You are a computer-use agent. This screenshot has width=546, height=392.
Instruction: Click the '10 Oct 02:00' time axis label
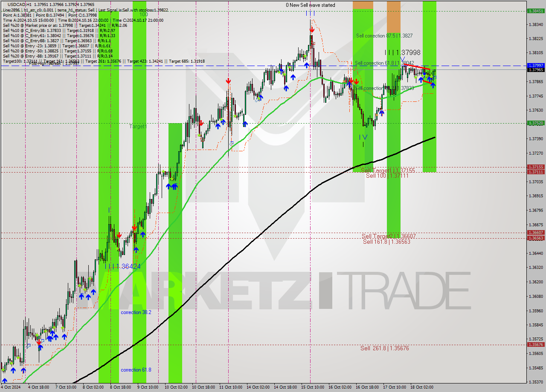(176, 387)
